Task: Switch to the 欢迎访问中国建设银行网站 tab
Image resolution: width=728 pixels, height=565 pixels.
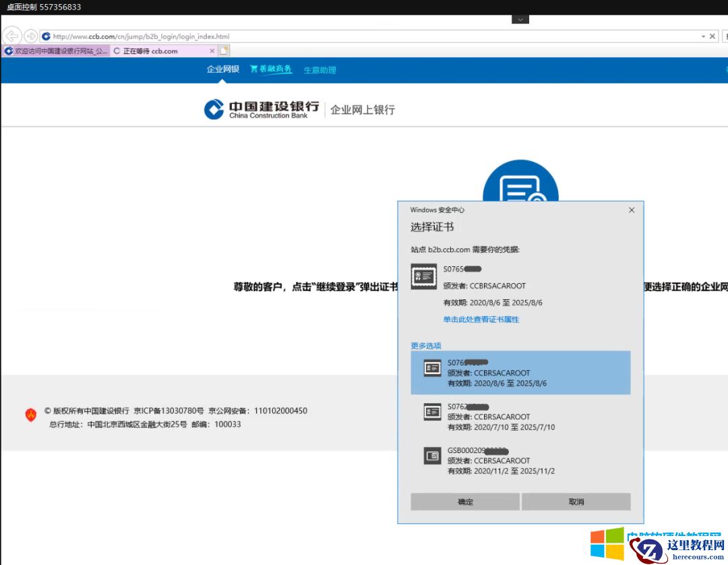Action: (54, 51)
